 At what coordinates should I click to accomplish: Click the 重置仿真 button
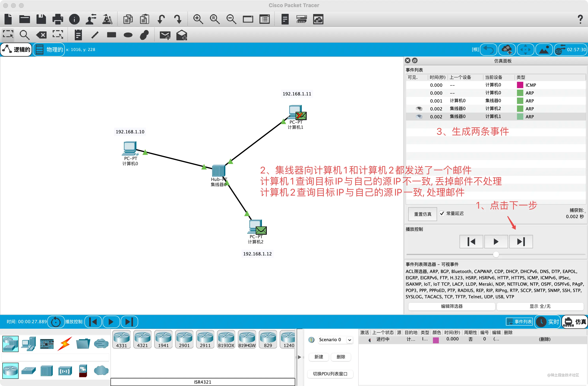[422, 214]
